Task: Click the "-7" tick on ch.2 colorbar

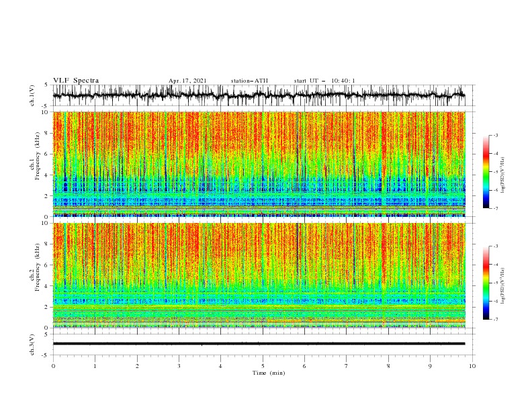Action: pos(495,319)
